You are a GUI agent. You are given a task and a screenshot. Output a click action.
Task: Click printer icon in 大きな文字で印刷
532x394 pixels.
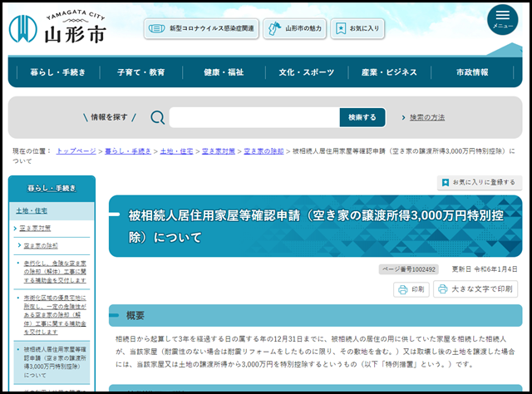pos(442,289)
